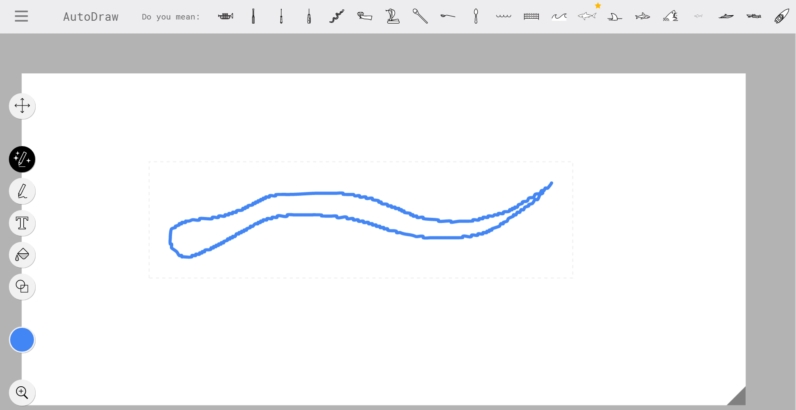Select the shark fin suggestion
This screenshot has width=796, height=410.
tap(615, 17)
